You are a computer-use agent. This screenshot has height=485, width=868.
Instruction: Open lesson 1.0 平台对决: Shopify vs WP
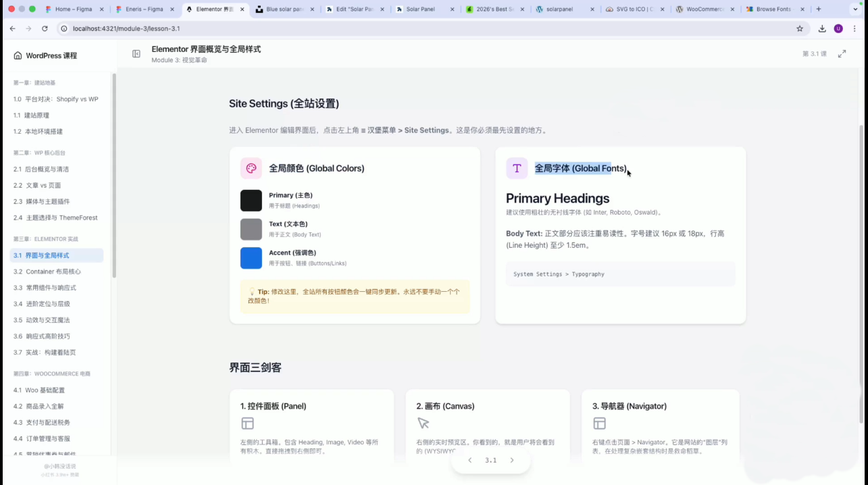tap(57, 99)
